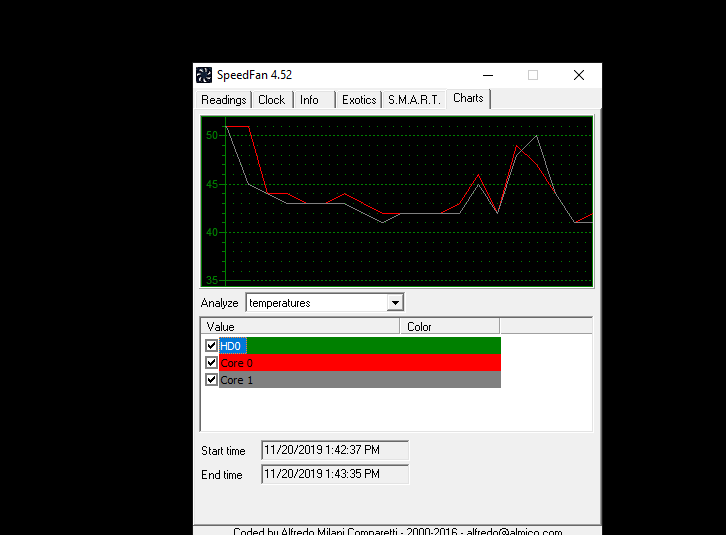The height and width of the screenshot is (535, 726).
Task: Click the 40 axis label on chart
Action: [x=212, y=232]
